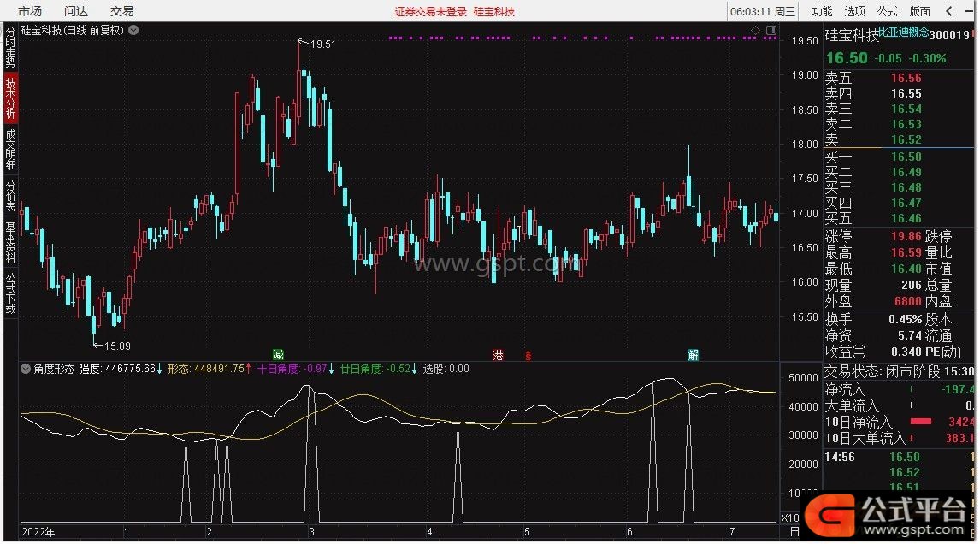Viewport: 980px width, 544px height.
Task: Open the 基本资料 side tab
Action: click(x=10, y=242)
